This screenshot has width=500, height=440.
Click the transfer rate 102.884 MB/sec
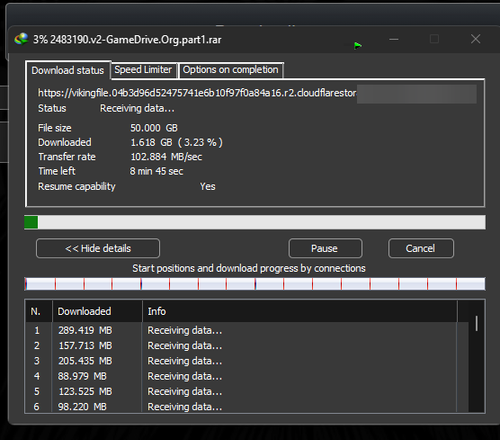(166, 157)
